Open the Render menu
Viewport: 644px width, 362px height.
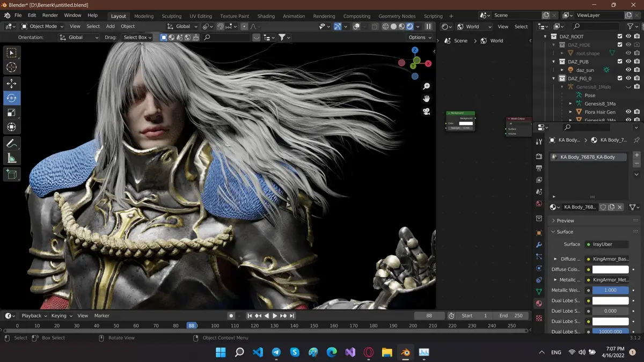[x=50, y=16]
